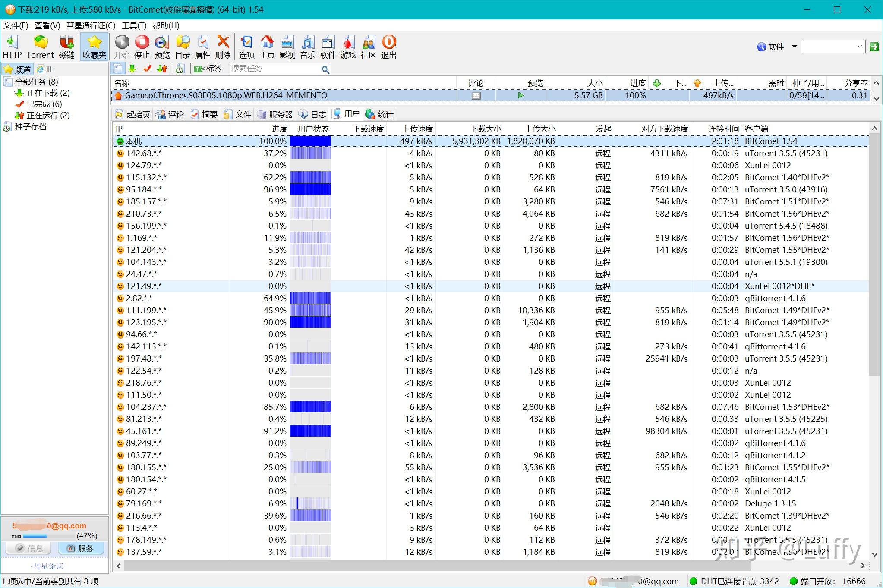The image size is (883, 588).
Task: Open the 音乐 music channel
Action: [x=308, y=47]
